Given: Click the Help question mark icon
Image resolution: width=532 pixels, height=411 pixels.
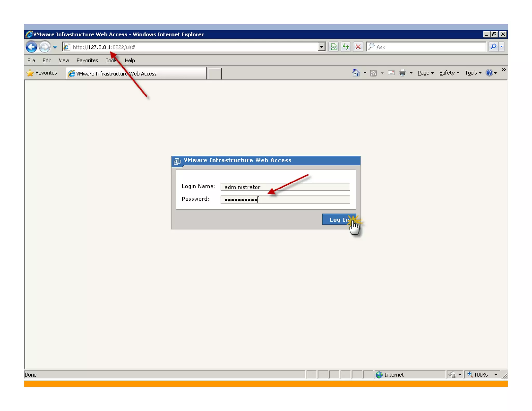Looking at the screenshot, I should pos(489,73).
